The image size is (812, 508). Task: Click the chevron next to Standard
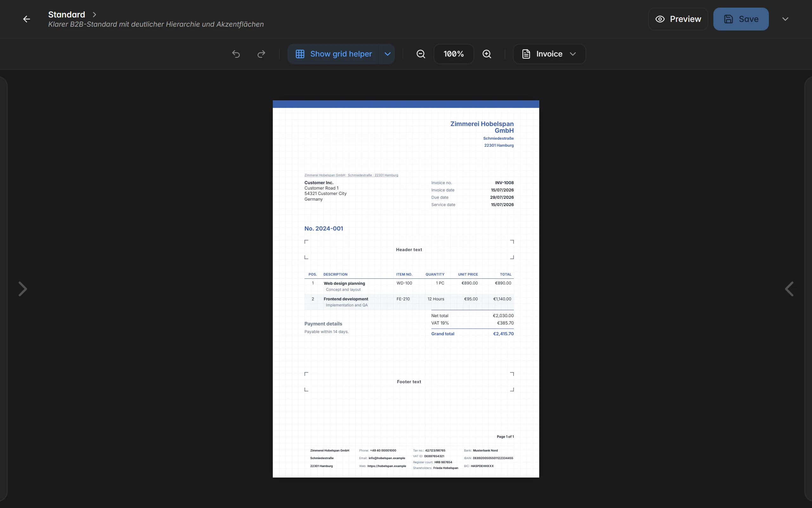tap(94, 15)
